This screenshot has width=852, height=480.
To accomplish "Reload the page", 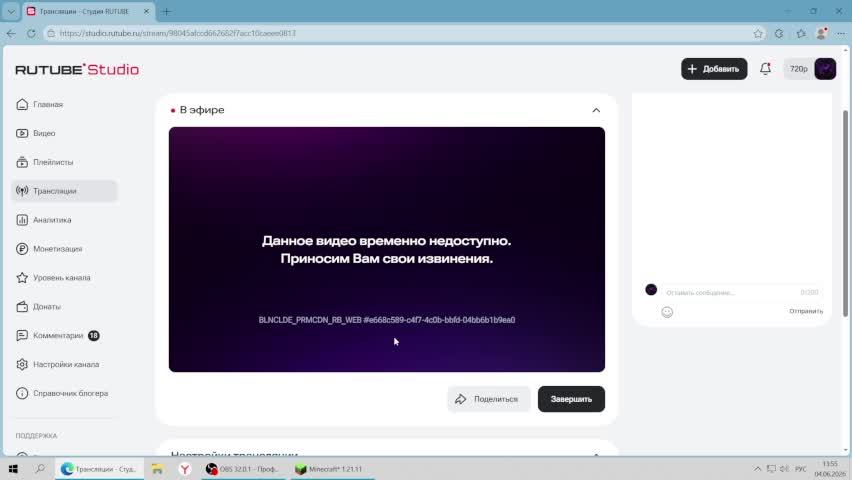I will tap(31, 33).
